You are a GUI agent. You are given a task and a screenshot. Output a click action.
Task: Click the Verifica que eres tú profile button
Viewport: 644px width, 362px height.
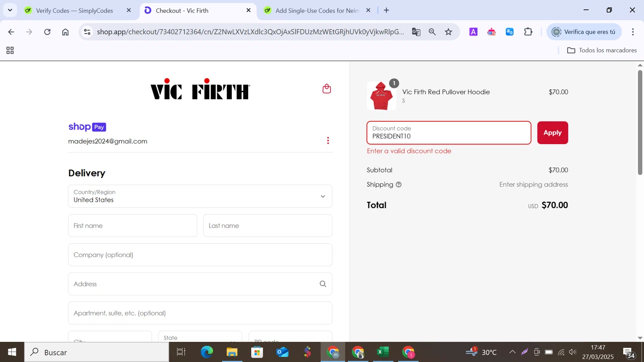(584, 32)
